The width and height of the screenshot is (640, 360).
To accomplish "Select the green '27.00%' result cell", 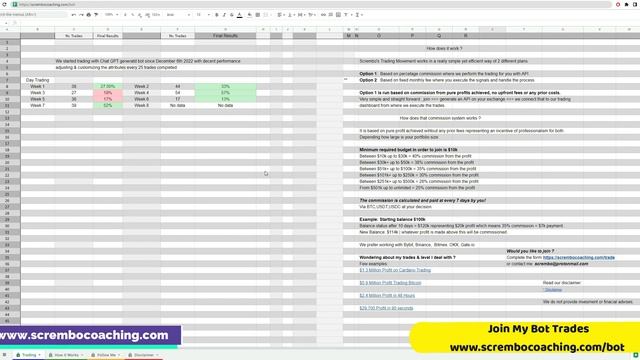I will [x=108, y=87].
